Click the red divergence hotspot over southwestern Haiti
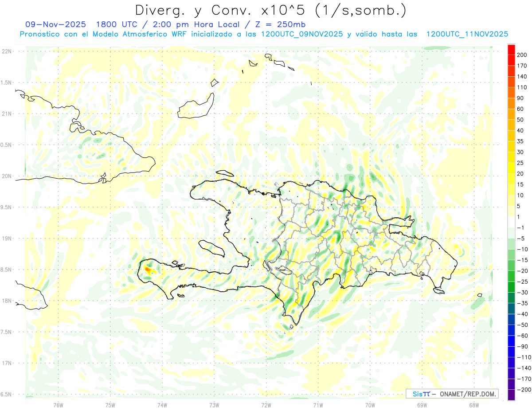This screenshot has height=411, width=532. tap(148, 269)
